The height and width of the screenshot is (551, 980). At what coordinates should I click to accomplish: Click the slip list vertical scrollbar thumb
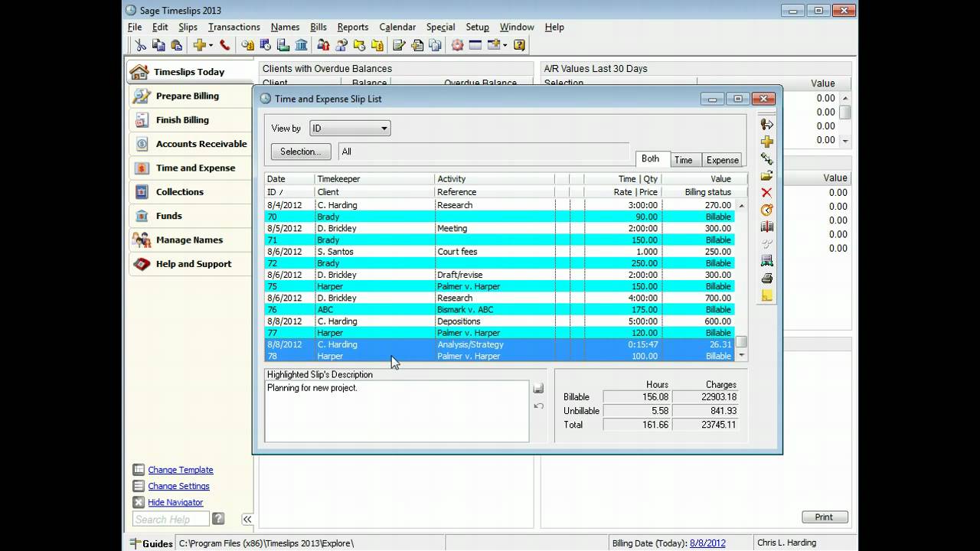[x=741, y=343]
